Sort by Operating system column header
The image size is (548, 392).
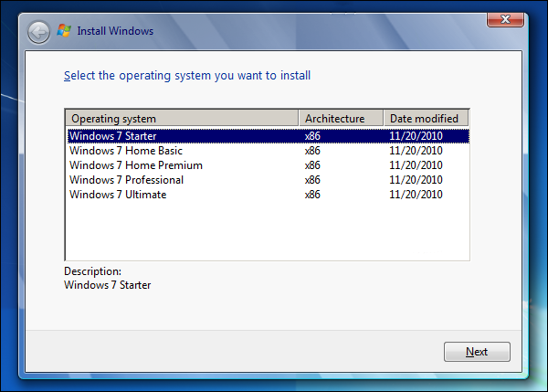[x=182, y=118]
